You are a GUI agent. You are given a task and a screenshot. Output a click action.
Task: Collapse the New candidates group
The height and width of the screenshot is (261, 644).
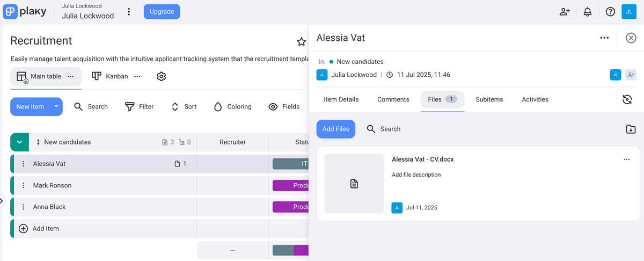pyautogui.click(x=19, y=142)
